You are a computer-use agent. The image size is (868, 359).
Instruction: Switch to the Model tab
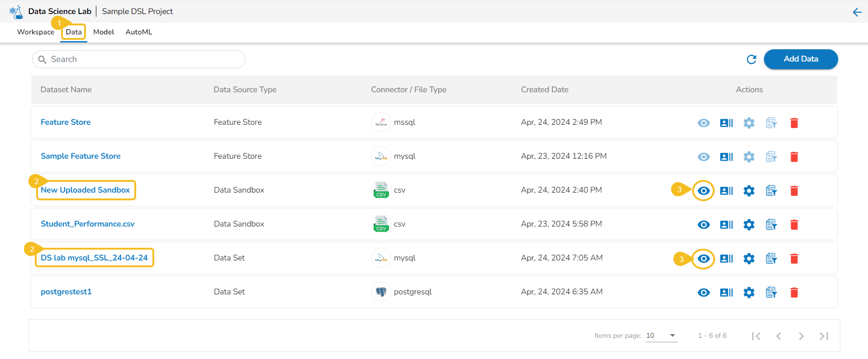pyautogui.click(x=104, y=32)
